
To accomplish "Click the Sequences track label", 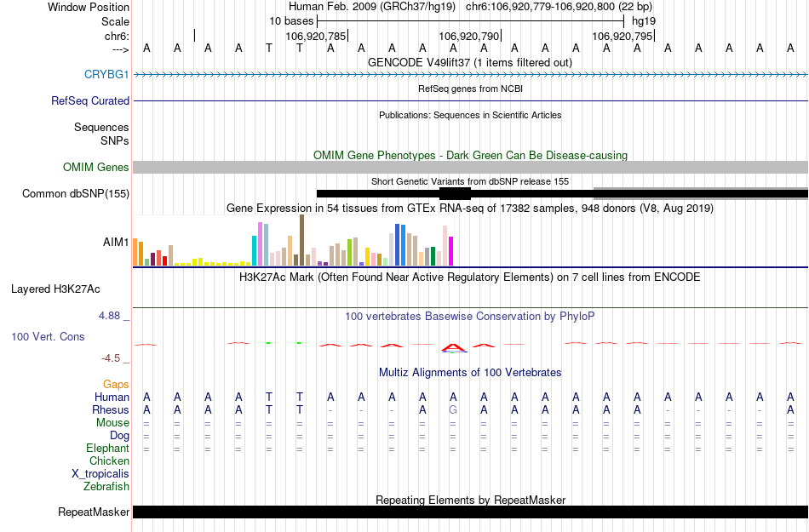I will point(101,128).
